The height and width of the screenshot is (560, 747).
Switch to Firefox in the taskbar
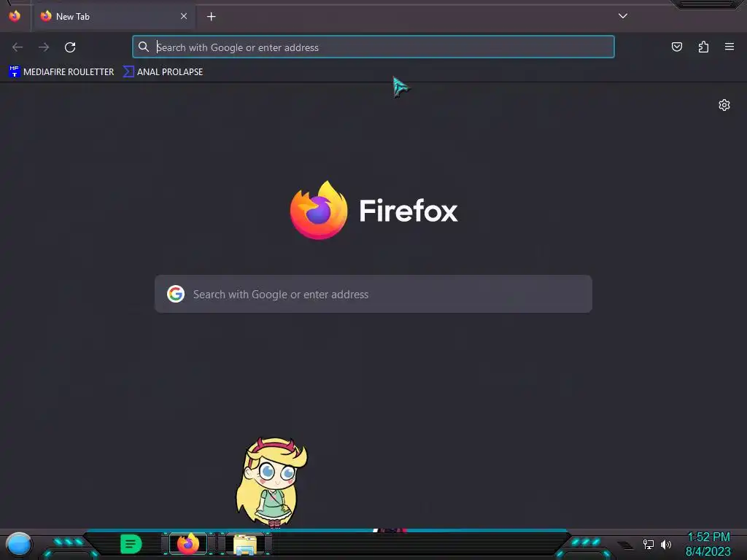tap(188, 544)
